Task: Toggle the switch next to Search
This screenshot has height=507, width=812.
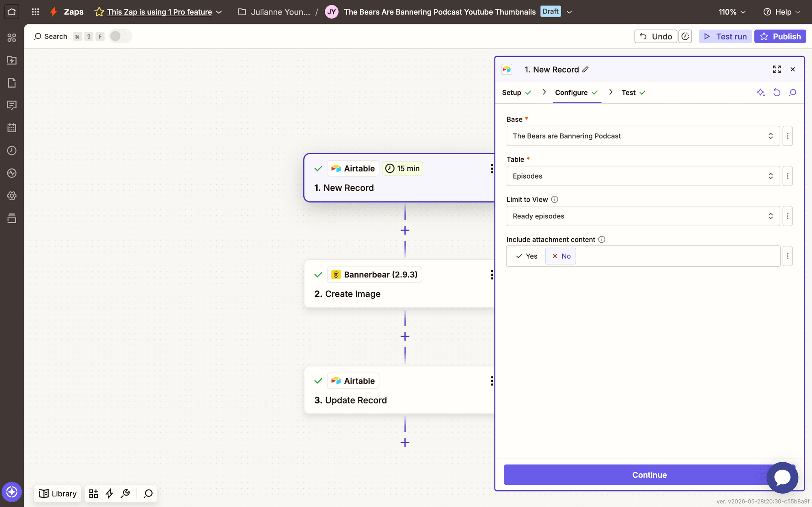Action: [x=120, y=36]
